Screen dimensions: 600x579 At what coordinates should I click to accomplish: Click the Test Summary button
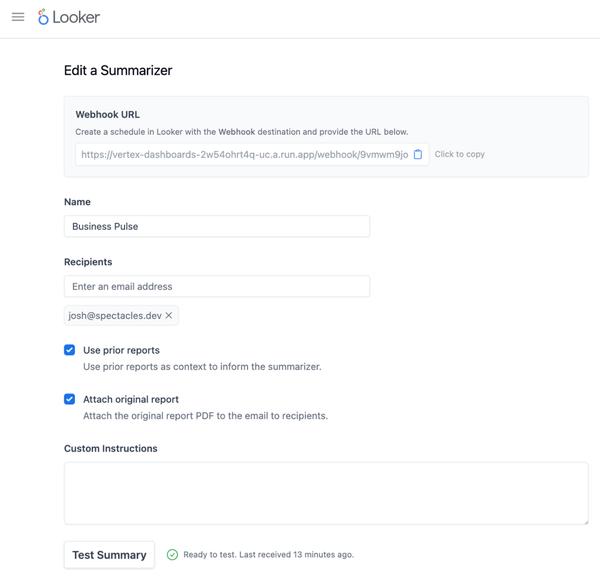[109, 555]
